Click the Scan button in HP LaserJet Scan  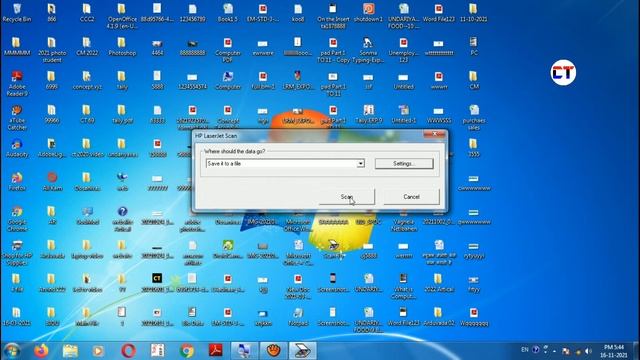coord(347,197)
